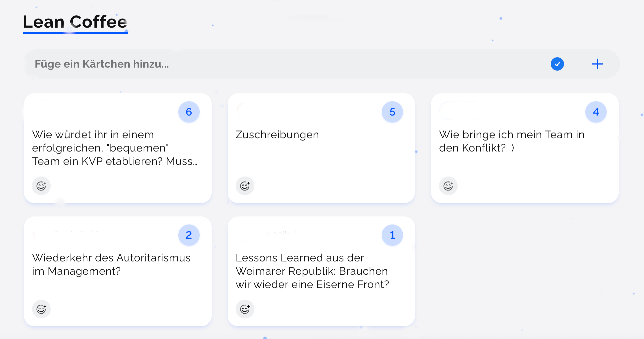Toggle vote badge showing 5 on Zuschreibungen
This screenshot has width=644, height=339.
392,112
